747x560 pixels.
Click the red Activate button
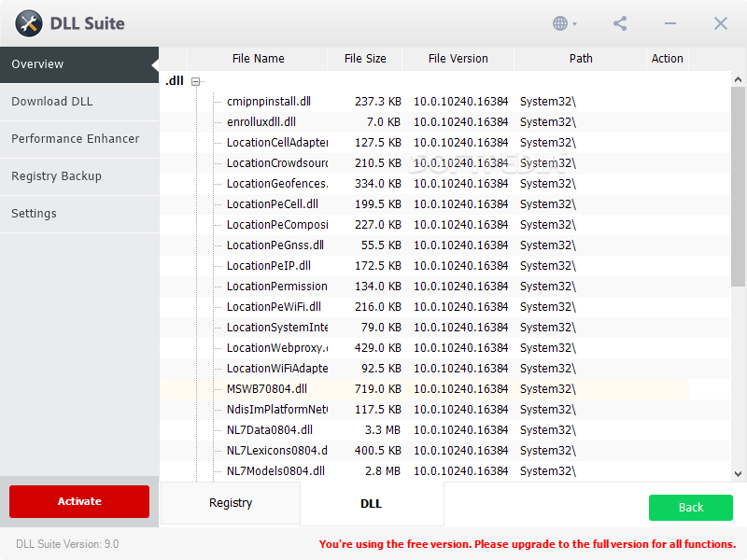coord(79,501)
